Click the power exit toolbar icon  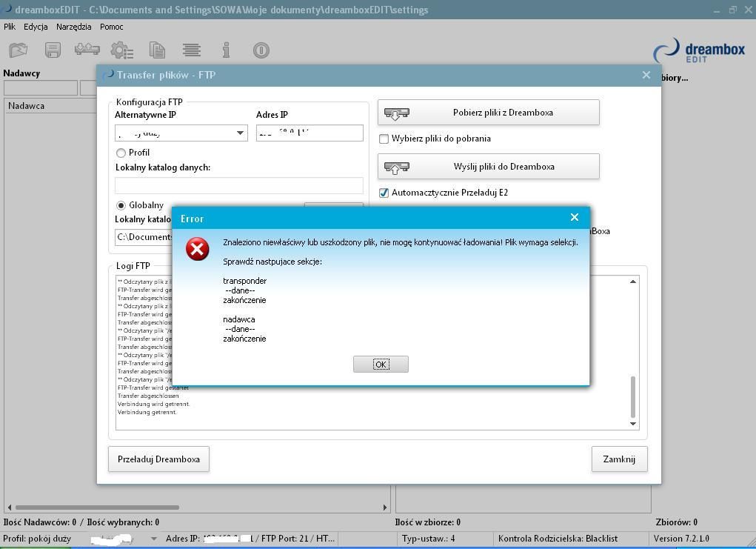(x=261, y=50)
